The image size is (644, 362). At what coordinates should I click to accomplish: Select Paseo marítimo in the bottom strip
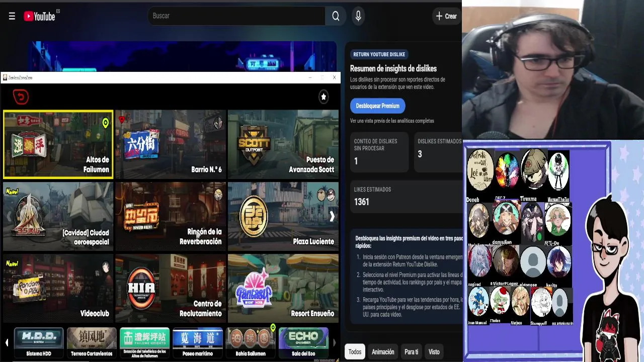[x=198, y=342]
